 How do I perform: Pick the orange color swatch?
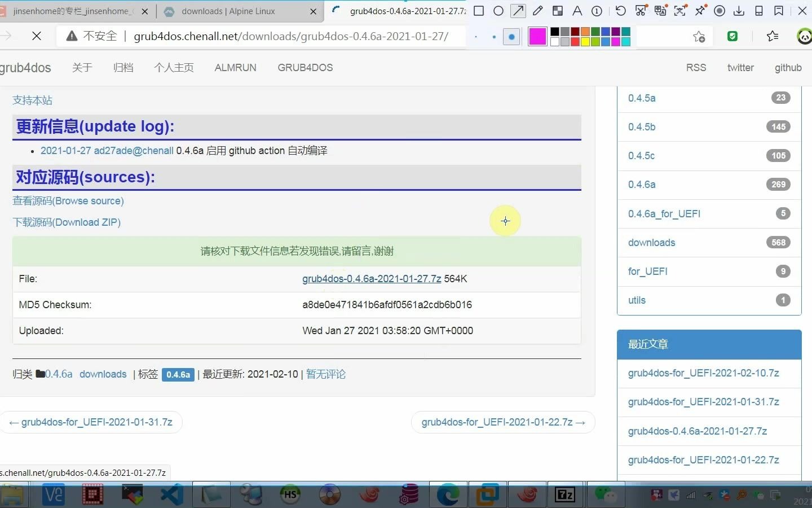[x=585, y=32]
